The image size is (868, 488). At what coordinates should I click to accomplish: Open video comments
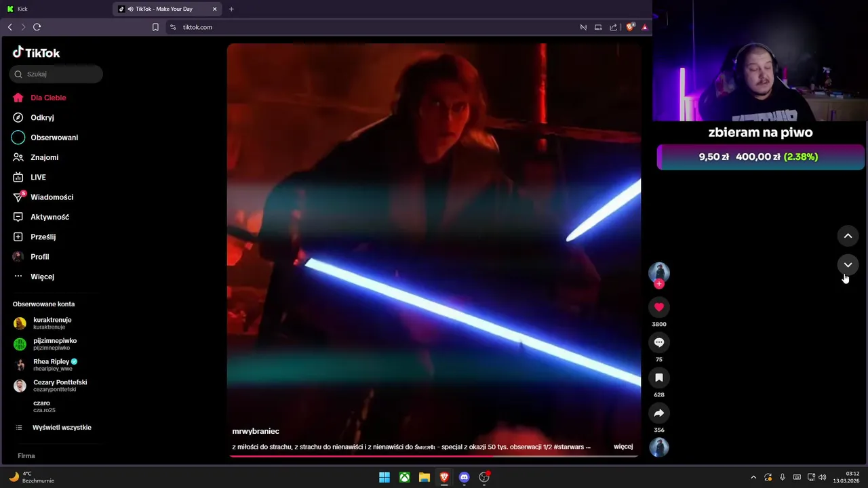pyautogui.click(x=659, y=342)
